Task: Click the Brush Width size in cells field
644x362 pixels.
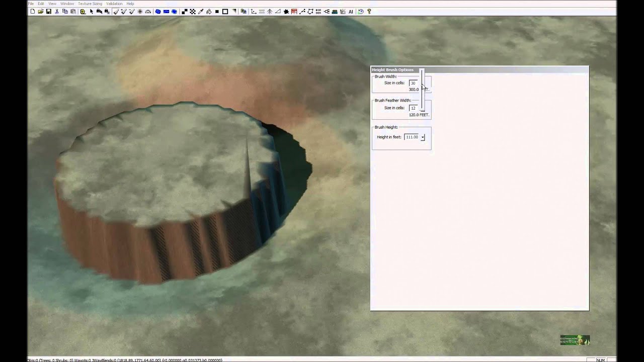Action: tap(413, 83)
